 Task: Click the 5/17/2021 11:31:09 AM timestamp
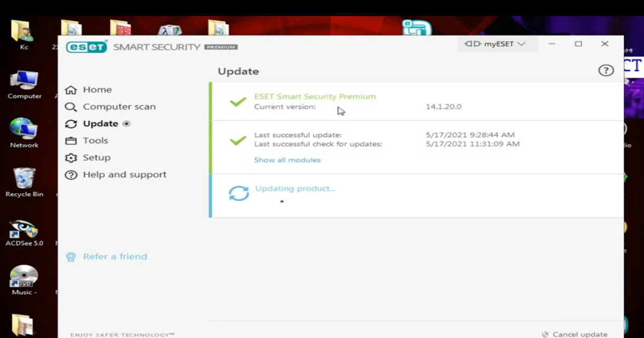(473, 144)
